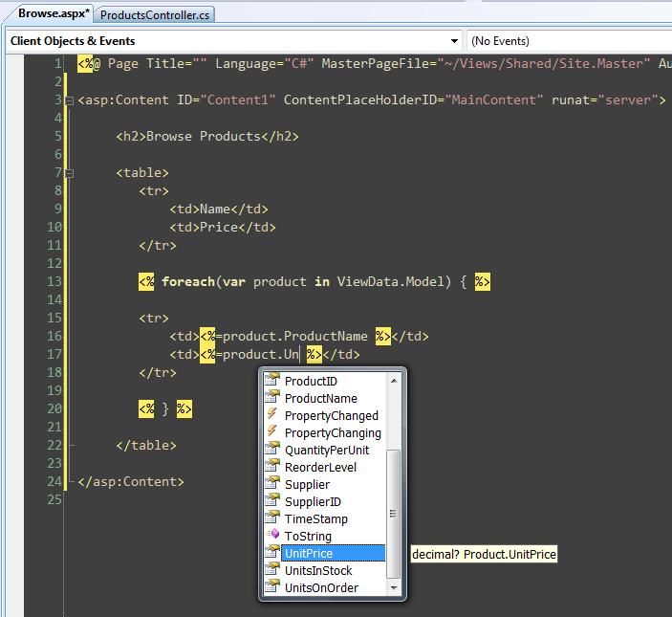Choose the PropertyChanged event entry
This screenshot has width=672, height=617.
pos(332,415)
